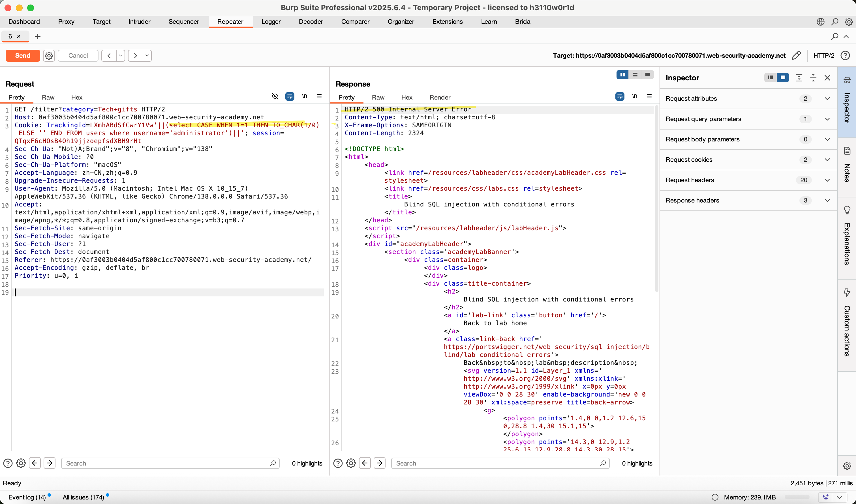Edit the target with the pencil icon
The height and width of the screenshot is (504, 856).
[796, 55]
